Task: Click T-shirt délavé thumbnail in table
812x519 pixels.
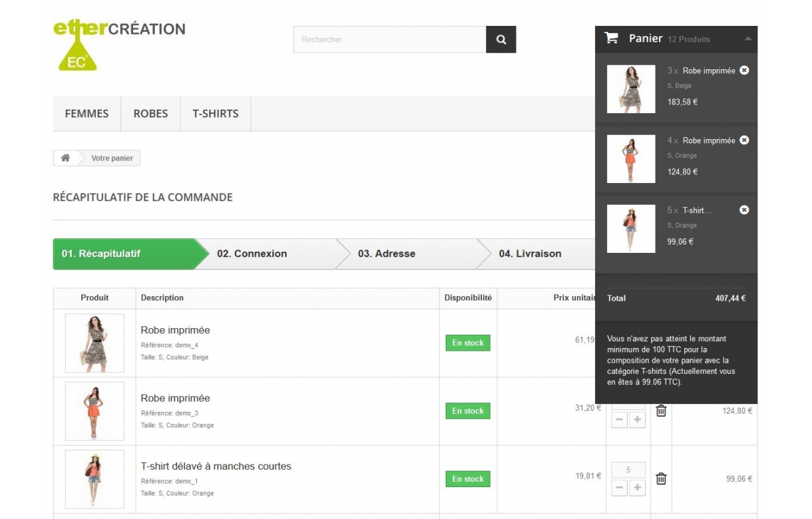Action: 95,478
